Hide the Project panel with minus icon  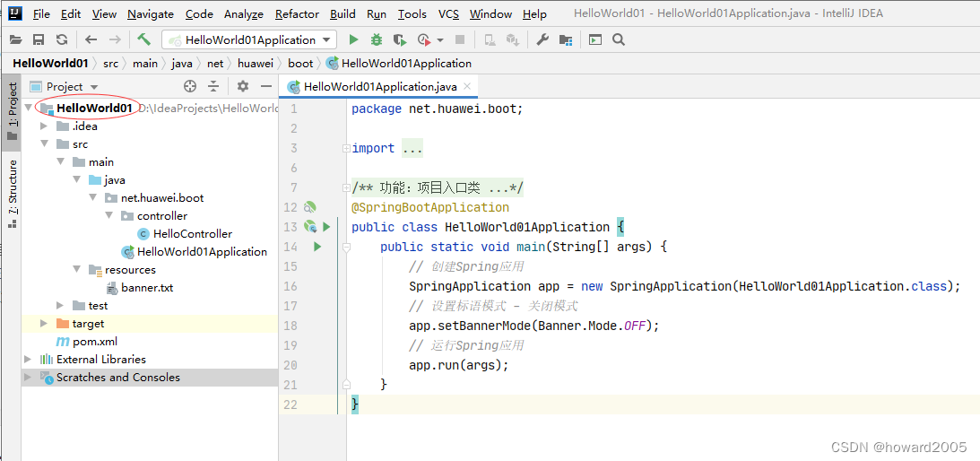266,86
